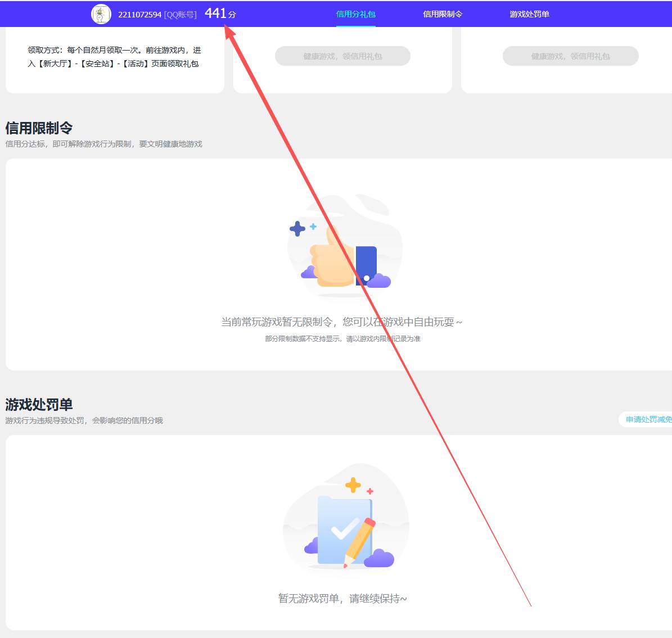
Task: Click the blue plus sparkle near the thumbs-up
Action: [297, 228]
